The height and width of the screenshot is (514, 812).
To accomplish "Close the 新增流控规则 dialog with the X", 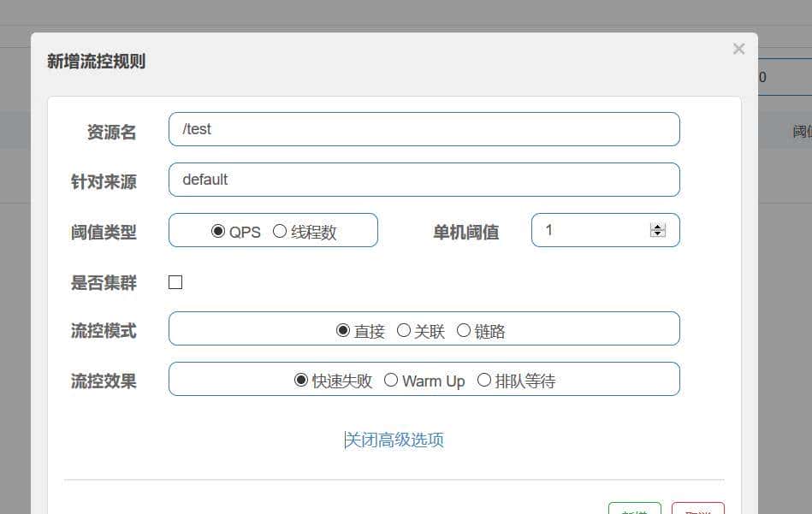I will (x=738, y=49).
